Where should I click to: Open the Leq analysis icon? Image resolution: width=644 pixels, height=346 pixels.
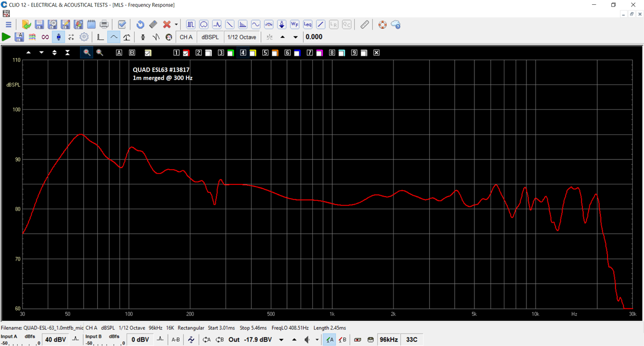pos(308,25)
